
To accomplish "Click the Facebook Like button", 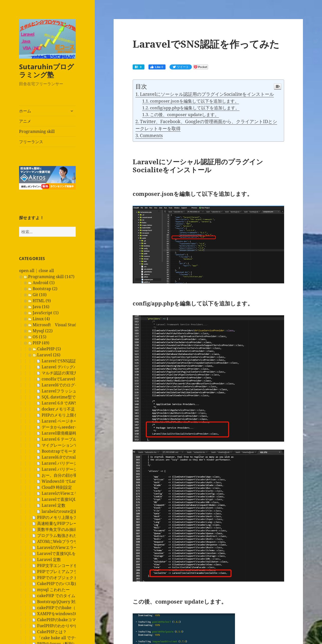I will click(157, 67).
